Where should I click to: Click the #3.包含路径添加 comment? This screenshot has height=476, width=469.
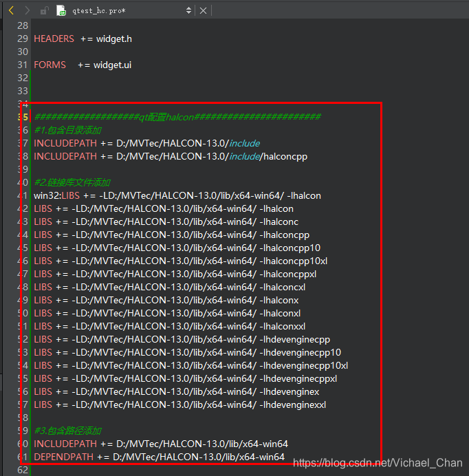pos(67,431)
